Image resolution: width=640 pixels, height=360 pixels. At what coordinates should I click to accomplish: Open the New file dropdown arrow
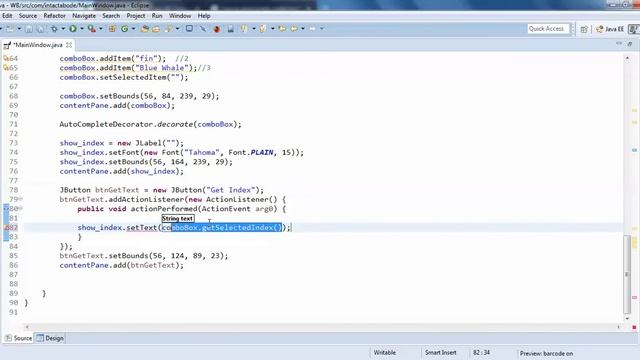pyautogui.click(x=19, y=29)
